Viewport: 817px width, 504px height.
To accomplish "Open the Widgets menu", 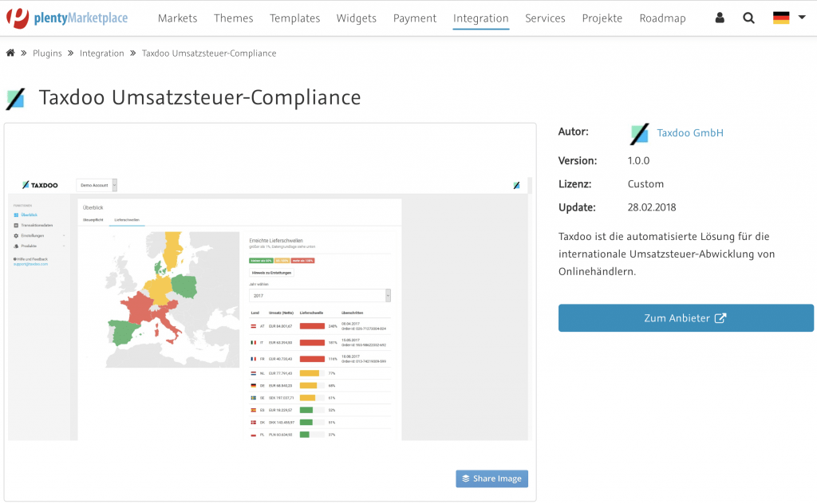I will 357,18.
